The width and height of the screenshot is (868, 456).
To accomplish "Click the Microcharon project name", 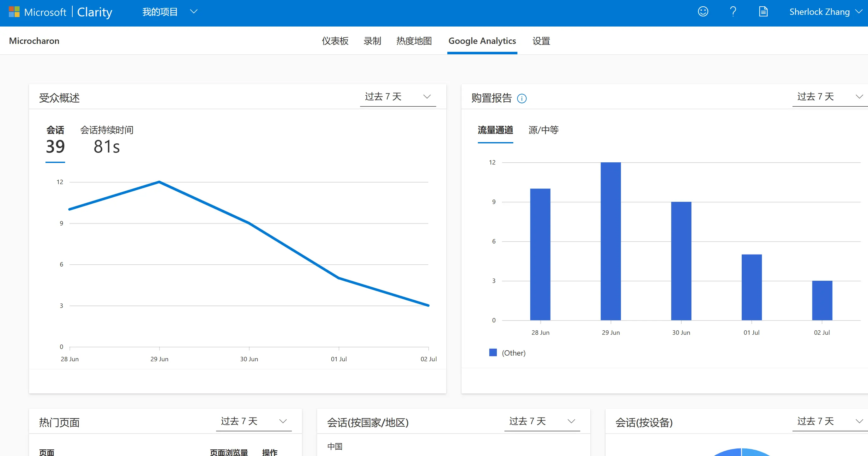I will coord(34,41).
